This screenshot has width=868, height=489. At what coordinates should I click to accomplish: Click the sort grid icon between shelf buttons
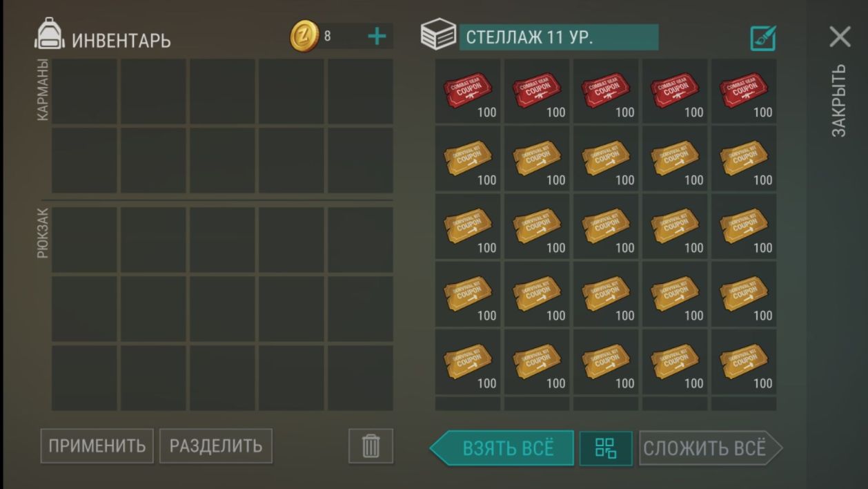click(x=606, y=448)
